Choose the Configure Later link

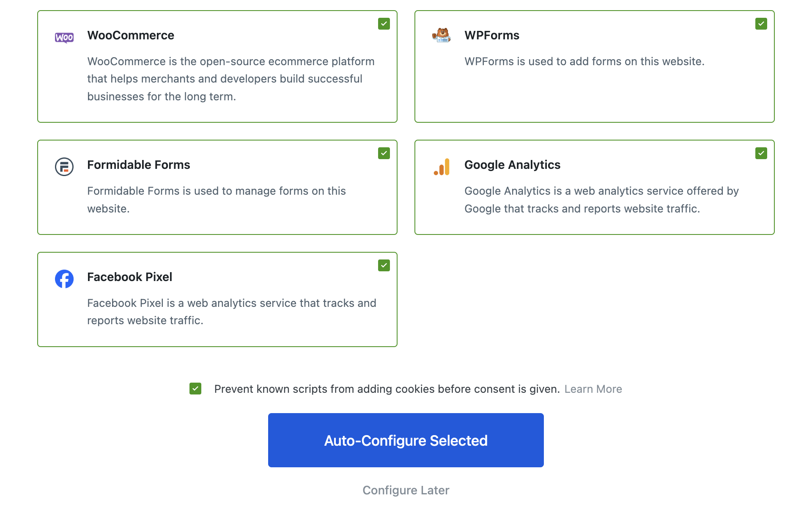point(406,490)
